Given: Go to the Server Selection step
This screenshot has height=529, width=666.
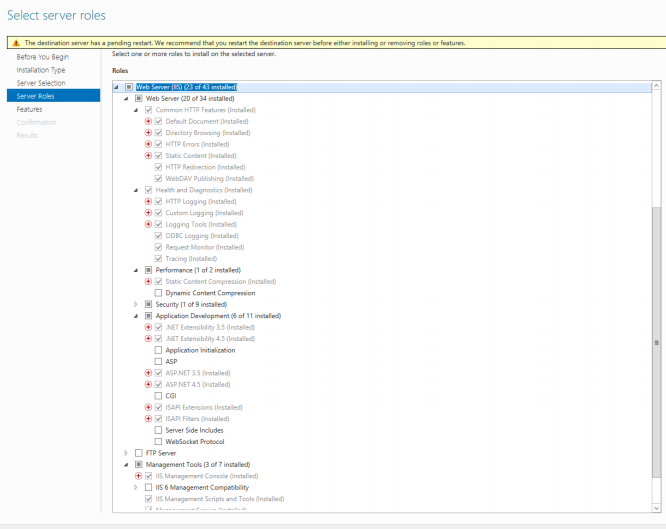Looking at the screenshot, I should [41, 83].
